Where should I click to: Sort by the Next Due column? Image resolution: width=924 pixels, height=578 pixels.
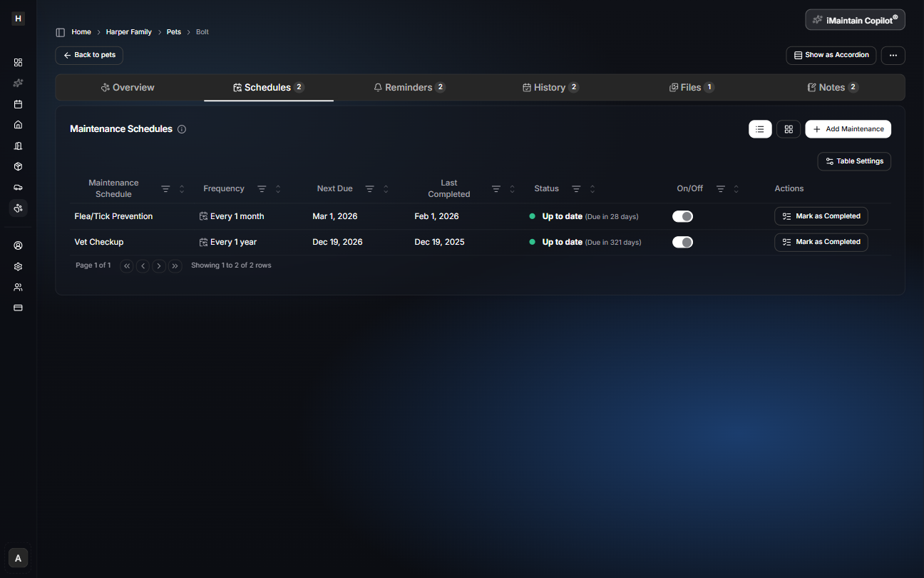coord(386,189)
